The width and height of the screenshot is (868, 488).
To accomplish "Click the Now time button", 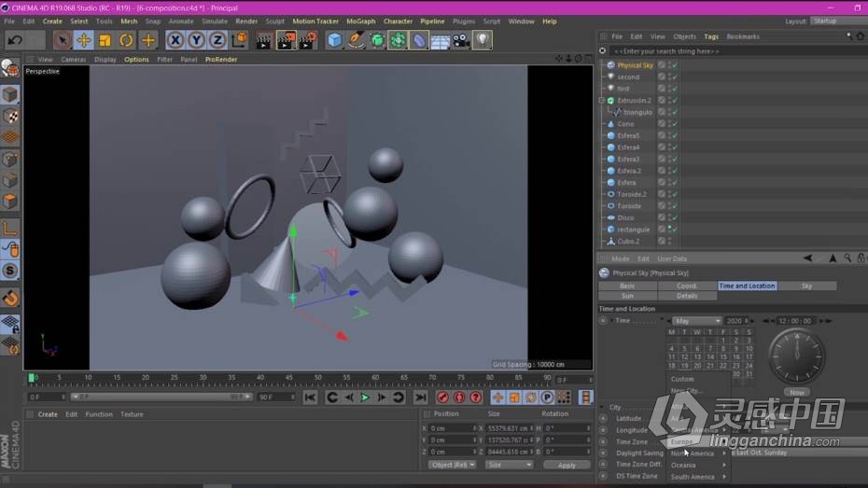I will tap(797, 392).
